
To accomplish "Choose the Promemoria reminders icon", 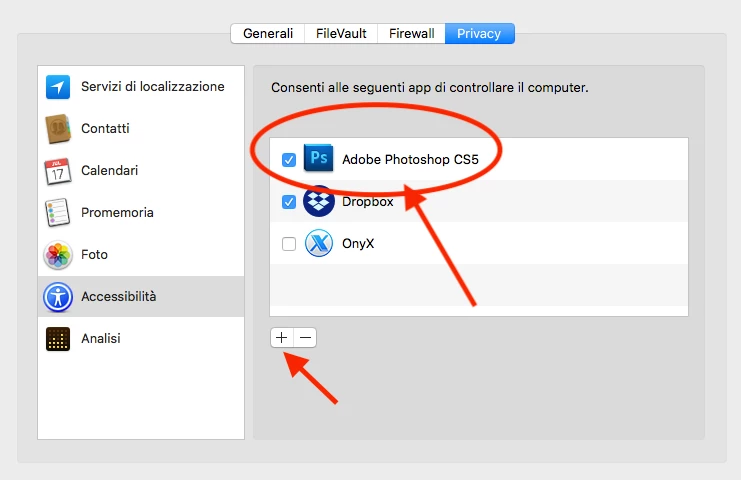I will [58, 213].
